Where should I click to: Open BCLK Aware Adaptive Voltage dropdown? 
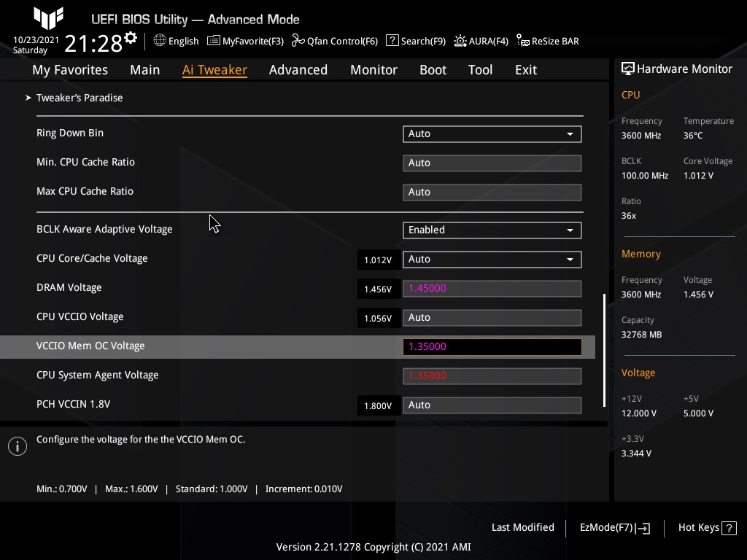point(492,230)
